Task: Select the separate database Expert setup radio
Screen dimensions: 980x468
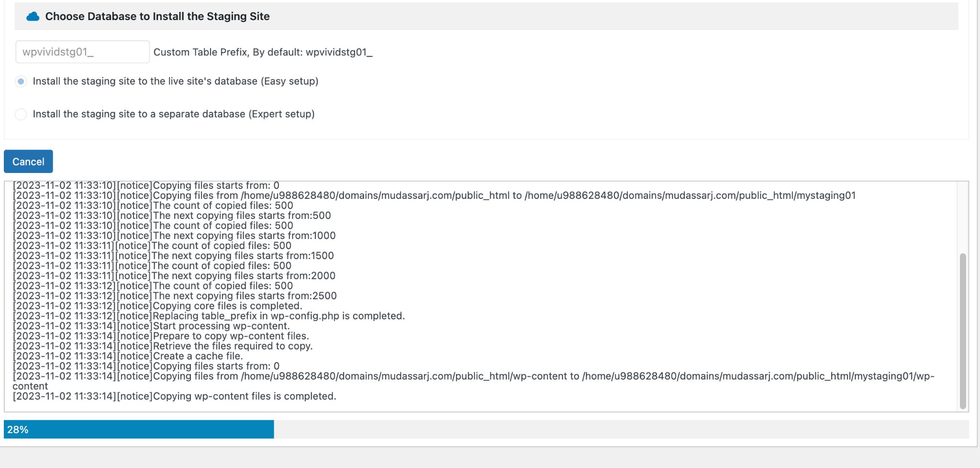Action: click(x=21, y=114)
